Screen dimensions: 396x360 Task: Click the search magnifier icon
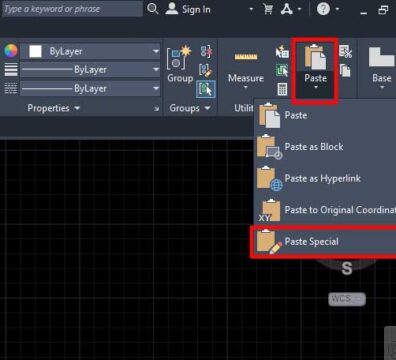(x=152, y=9)
